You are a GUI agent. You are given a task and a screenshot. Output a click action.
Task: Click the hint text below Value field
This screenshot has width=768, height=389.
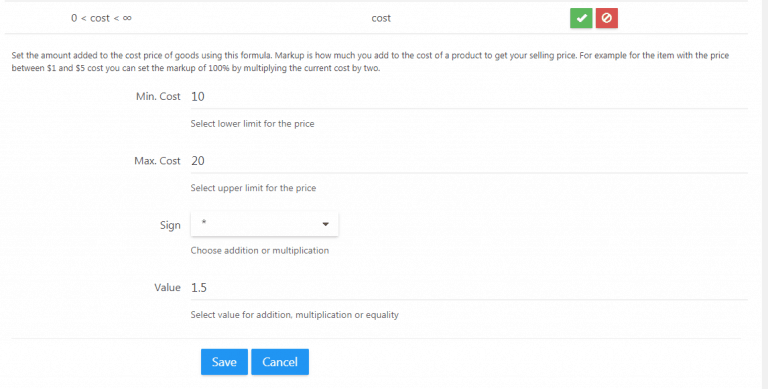pos(294,315)
